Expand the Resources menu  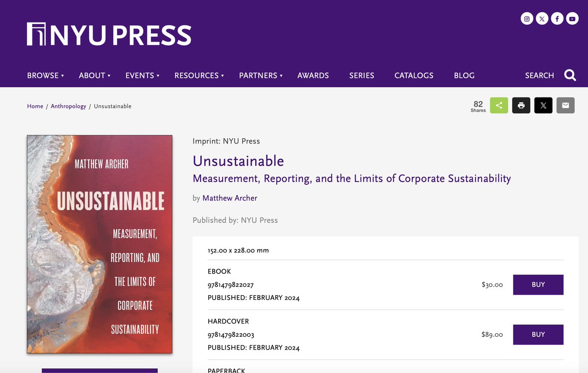coord(199,75)
